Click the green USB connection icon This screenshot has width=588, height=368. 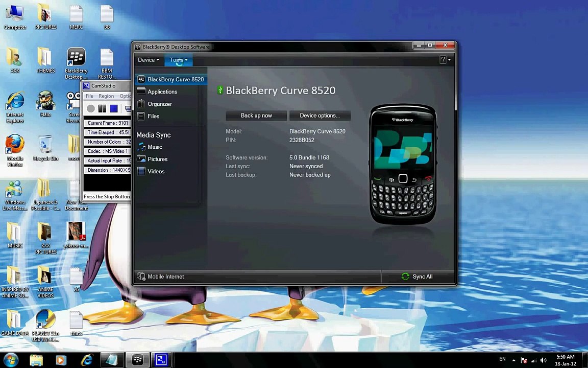click(220, 90)
